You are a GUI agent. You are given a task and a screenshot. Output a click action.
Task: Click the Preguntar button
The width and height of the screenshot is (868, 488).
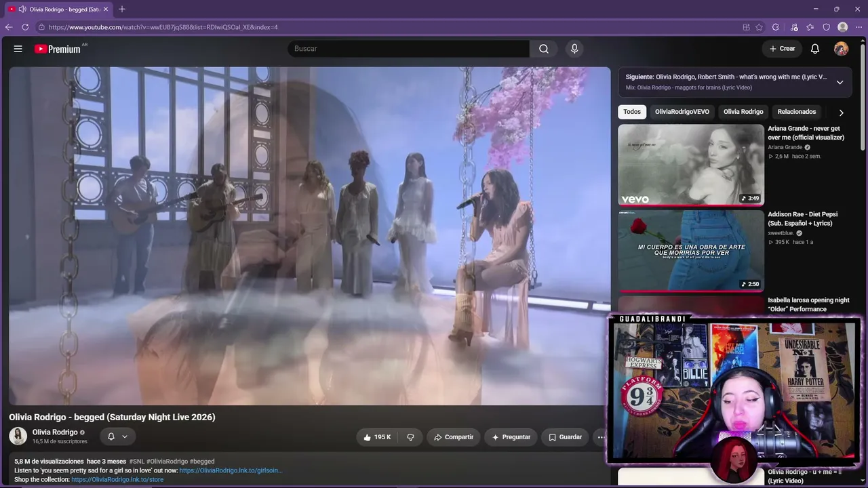(511, 437)
